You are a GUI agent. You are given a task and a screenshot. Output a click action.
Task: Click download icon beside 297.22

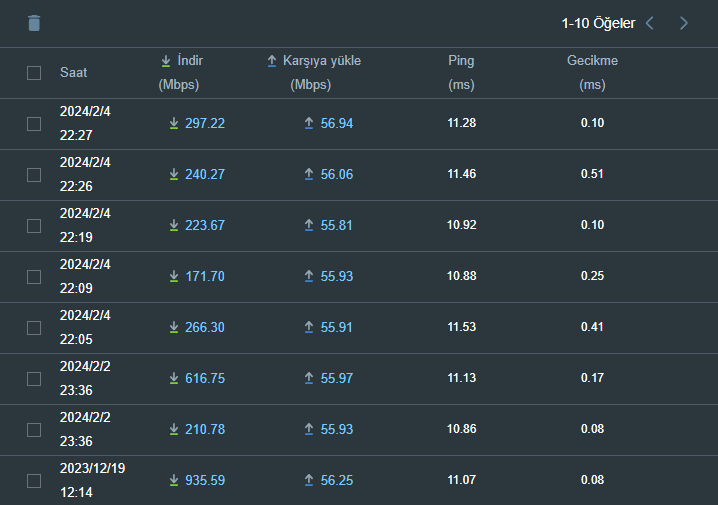(x=174, y=124)
